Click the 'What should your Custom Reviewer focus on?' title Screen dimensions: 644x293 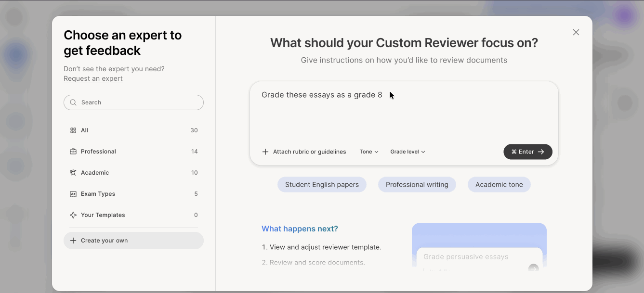coord(404,43)
